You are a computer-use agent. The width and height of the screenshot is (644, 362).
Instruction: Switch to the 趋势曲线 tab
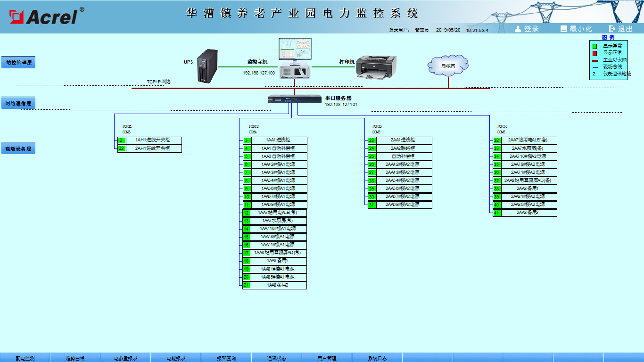tap(75, 358)
